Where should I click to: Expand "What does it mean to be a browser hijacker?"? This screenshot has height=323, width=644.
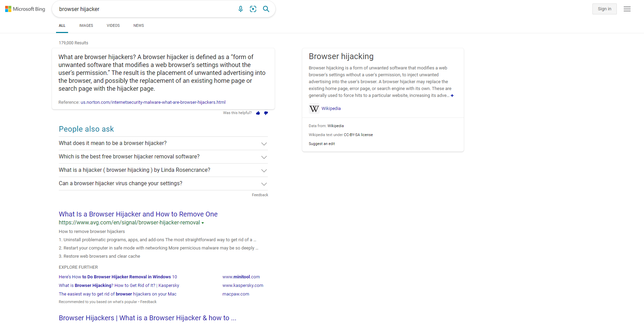(163, 143)
